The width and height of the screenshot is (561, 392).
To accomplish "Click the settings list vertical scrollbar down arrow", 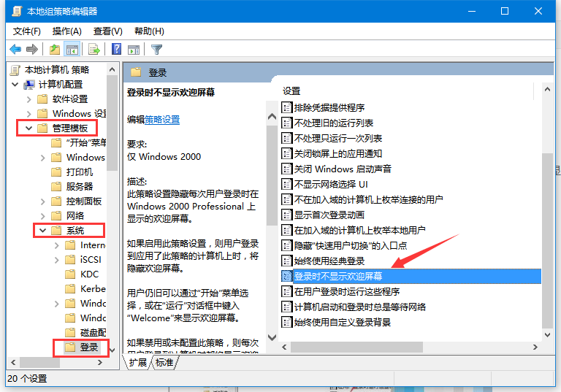I will (x=547, y=335).
